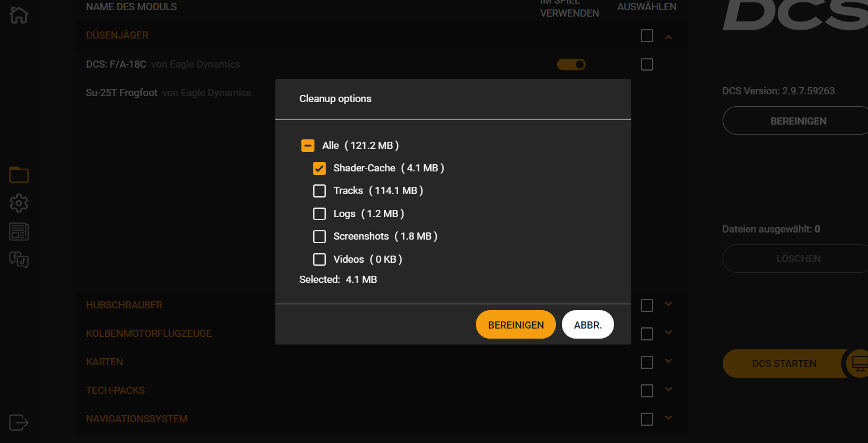Click the DCS: F/A-18C module name
Image resolution: width=868 pixels, height=443 pixels.
(x=116, y=64)
